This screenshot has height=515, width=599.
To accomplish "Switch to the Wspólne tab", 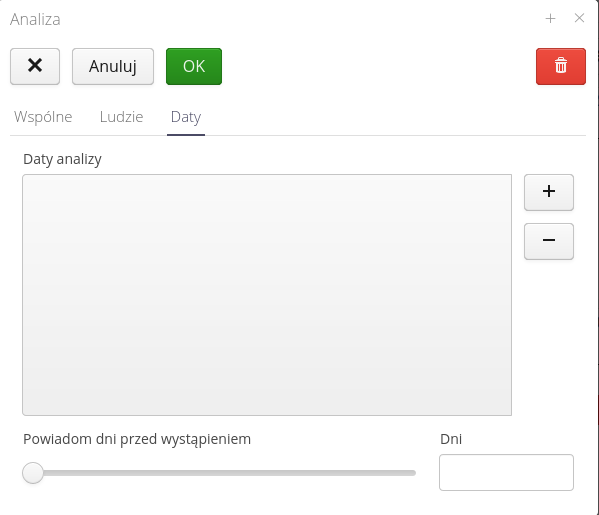I will point(43,117).
